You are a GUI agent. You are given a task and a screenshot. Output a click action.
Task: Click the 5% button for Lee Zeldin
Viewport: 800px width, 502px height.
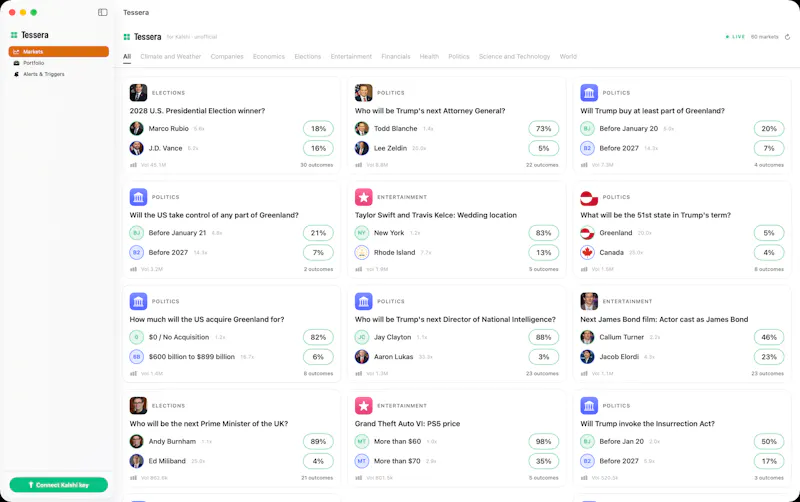[544, 148]
